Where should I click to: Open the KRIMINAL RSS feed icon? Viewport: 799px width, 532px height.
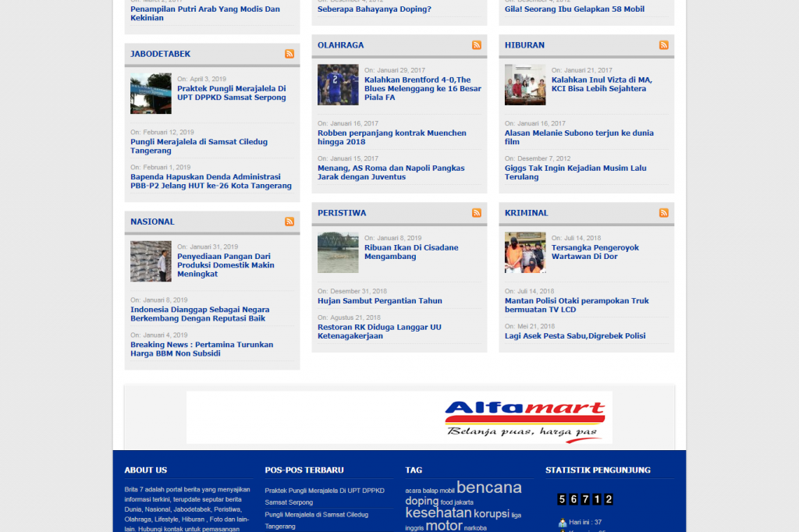663,213
